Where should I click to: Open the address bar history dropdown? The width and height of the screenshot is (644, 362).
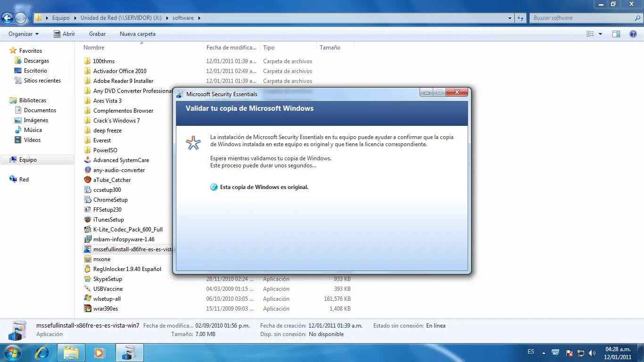click(510, 18)
